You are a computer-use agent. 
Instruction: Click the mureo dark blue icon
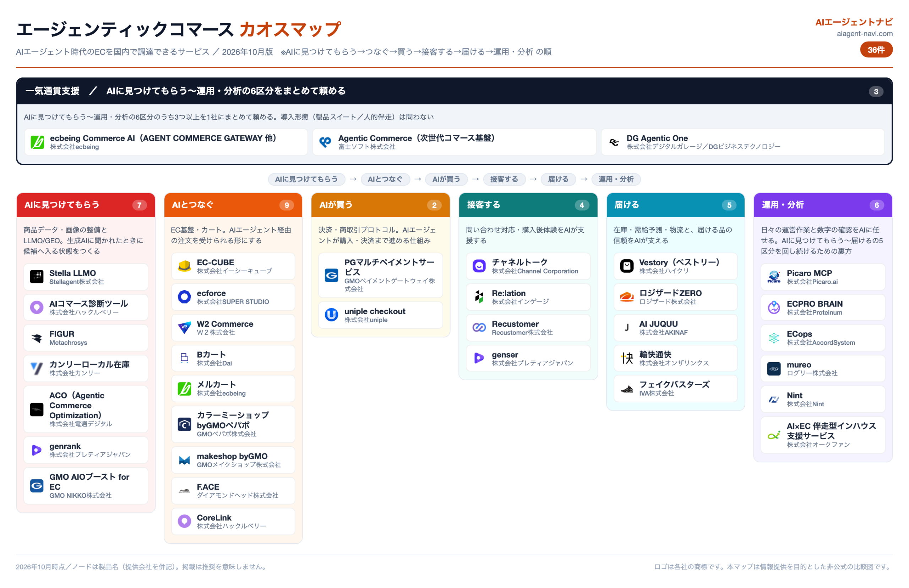pyautogui.click(x=774, y=369)
